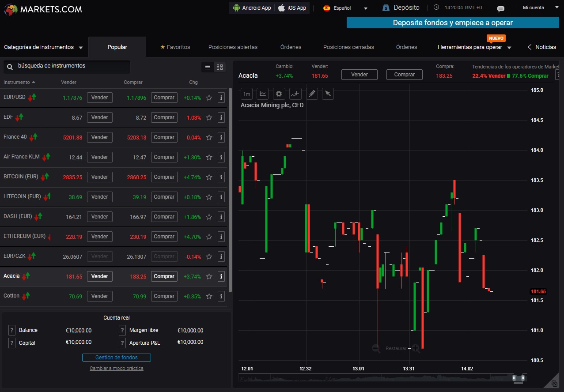The height and width of the screenshot is (392, 564).
Task: Click Comprar button for Air France-KLM
Action: pyautogui.click(x=164, y=157)
